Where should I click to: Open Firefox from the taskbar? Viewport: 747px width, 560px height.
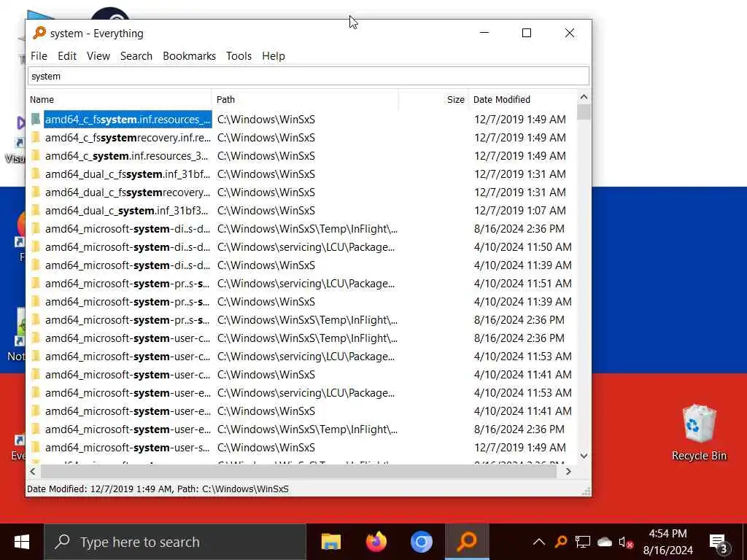[376, 542]
